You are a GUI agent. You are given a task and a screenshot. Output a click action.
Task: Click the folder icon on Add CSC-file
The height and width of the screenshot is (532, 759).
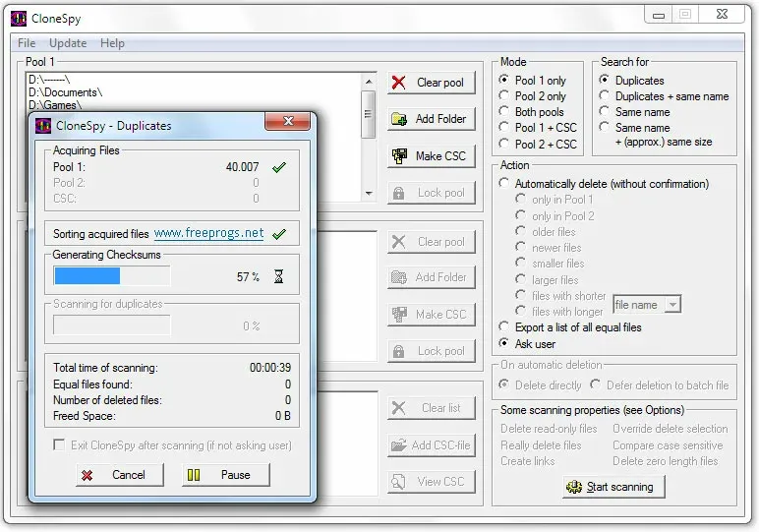(x=399, y=444)
